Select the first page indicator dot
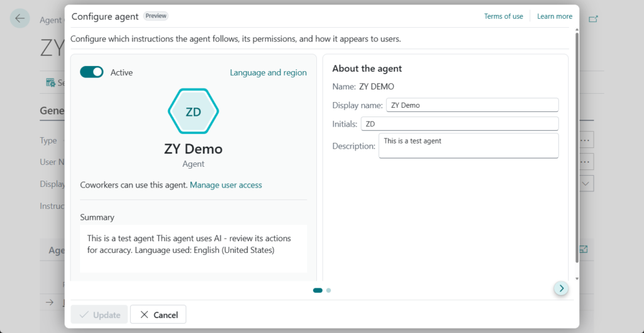644x333 pixels. 318,290
